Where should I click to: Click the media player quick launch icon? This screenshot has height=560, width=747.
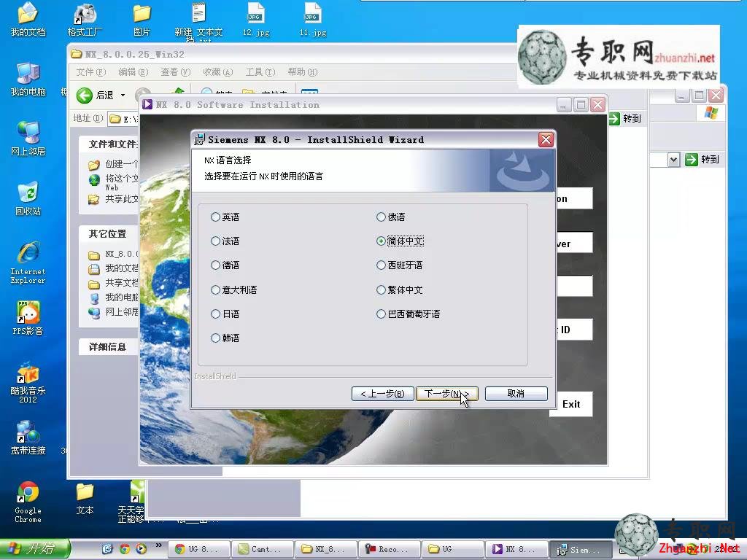tap(141, 548)
